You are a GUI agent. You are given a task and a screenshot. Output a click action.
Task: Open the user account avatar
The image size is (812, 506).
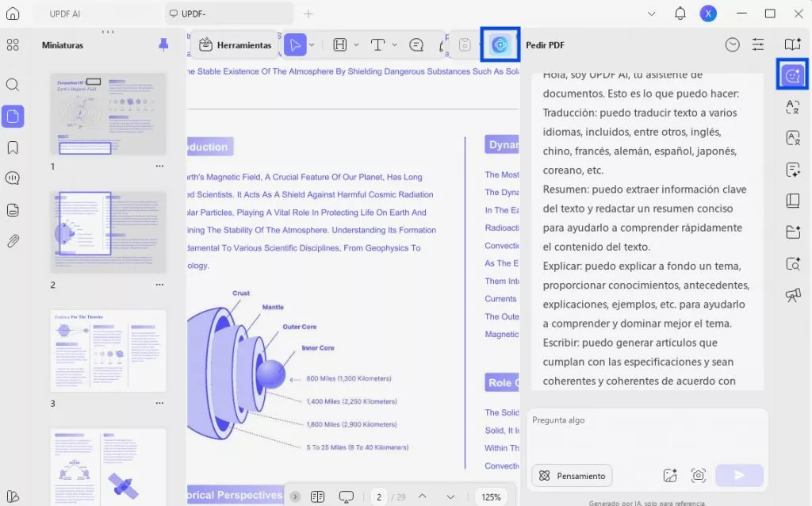(x=708, y=13)
